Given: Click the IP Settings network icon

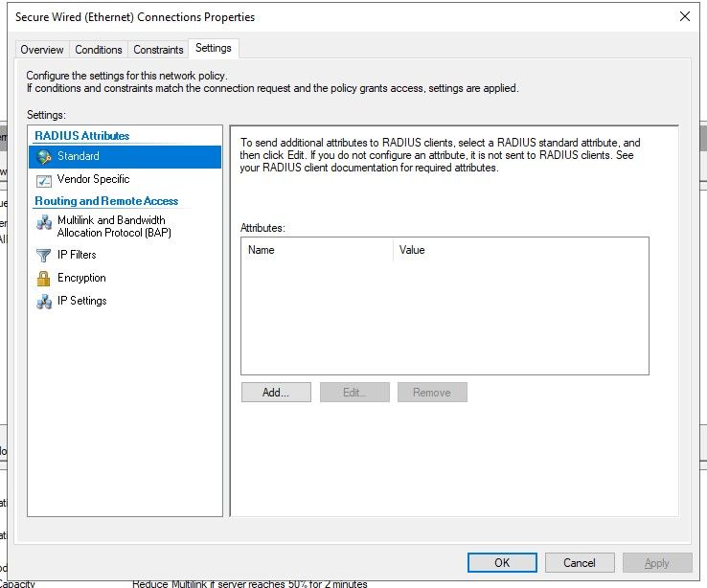Looking at the screenshot, I should click(43, 302).
